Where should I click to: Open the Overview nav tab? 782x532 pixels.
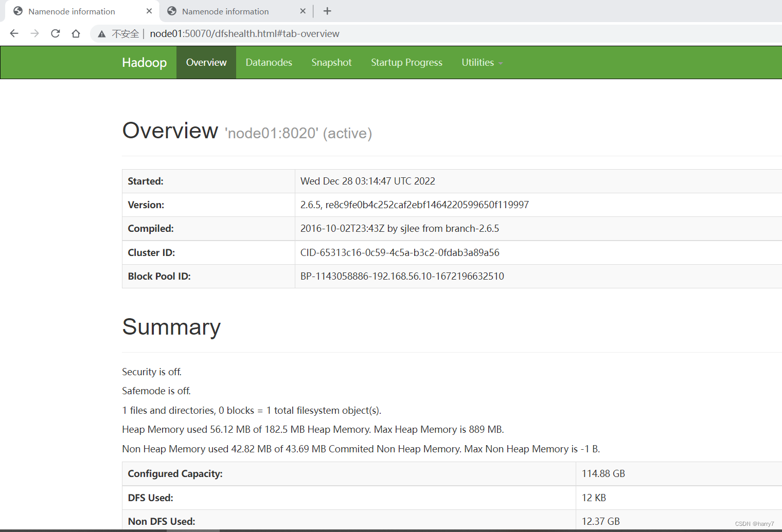(x=206, y=62)
